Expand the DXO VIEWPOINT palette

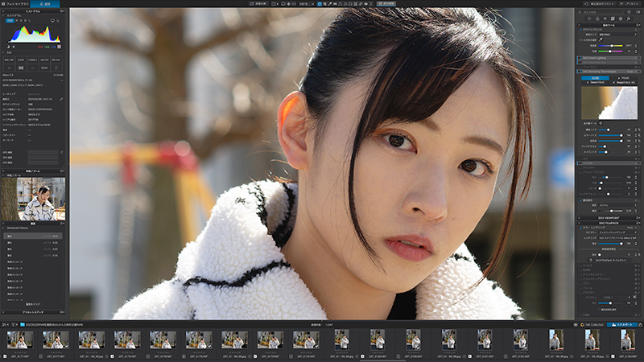(x=609, y=218)
